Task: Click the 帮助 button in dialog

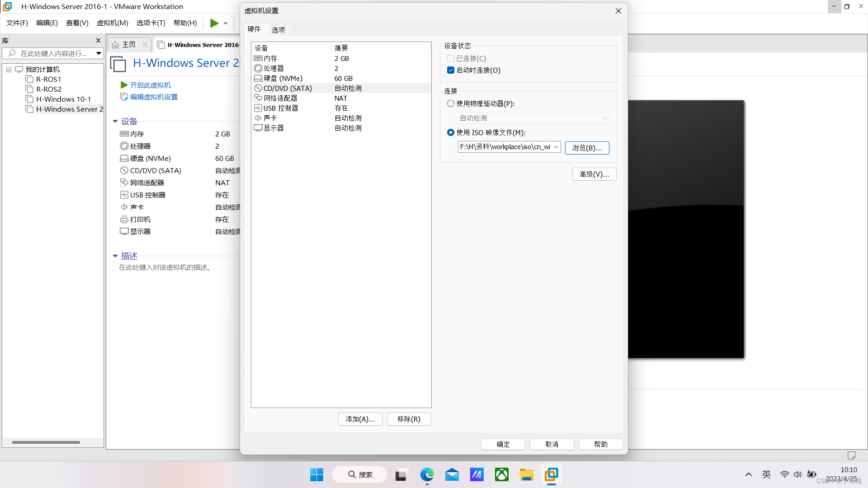Action: pyautogui.click(x=600, y=444)
